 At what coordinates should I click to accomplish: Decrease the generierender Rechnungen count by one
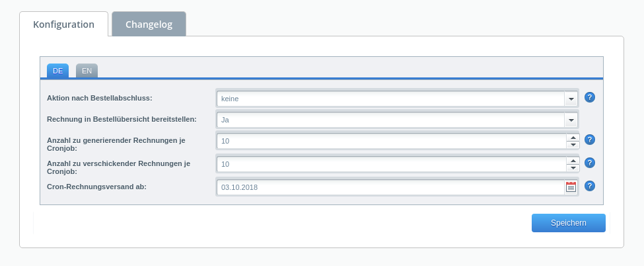(573, 145)
